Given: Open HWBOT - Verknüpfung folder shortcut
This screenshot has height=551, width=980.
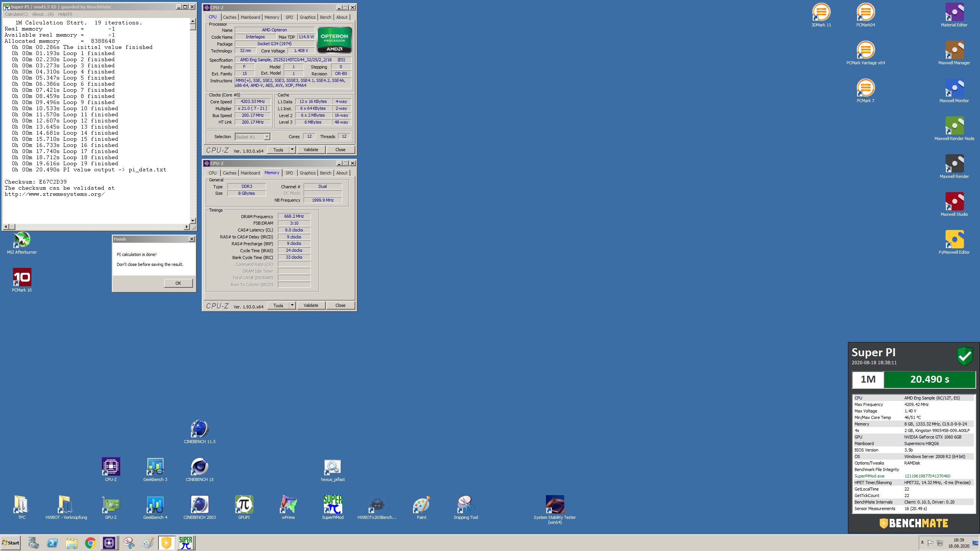Looking at the screenshot, I should (x=66, y=508).
